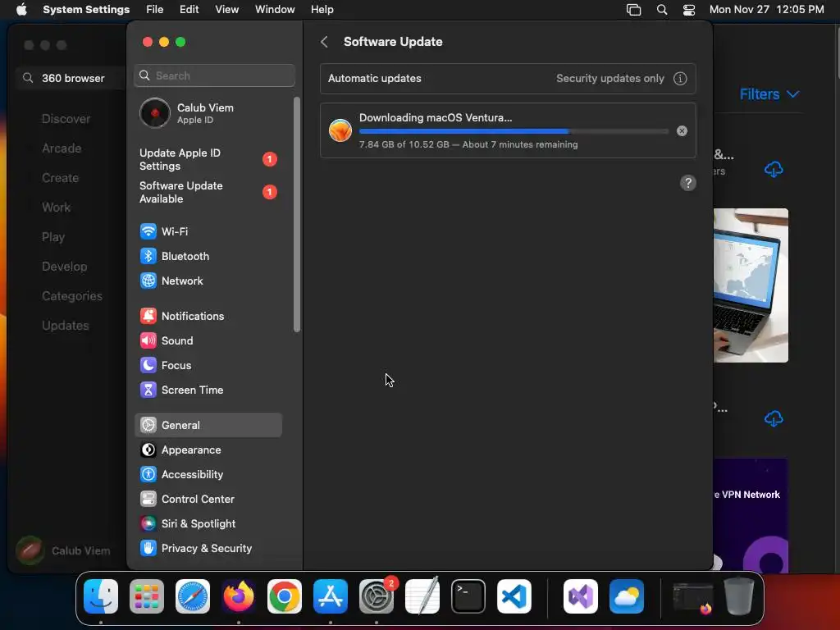
Task: Open TextEdit from the Dock
Action: click(422, 596)
